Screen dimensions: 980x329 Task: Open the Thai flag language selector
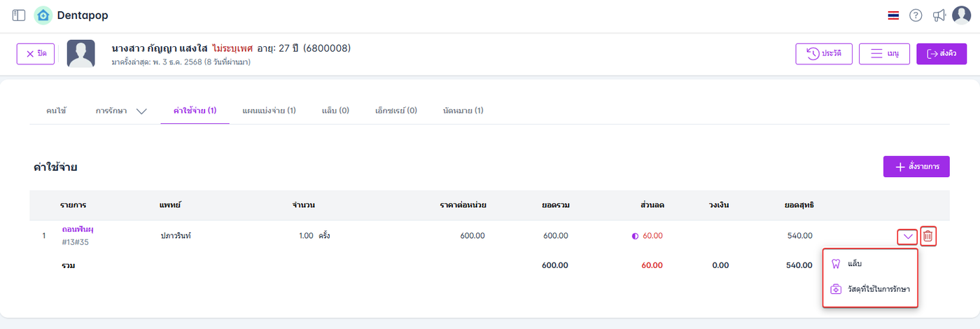click(x=893, y=15)
